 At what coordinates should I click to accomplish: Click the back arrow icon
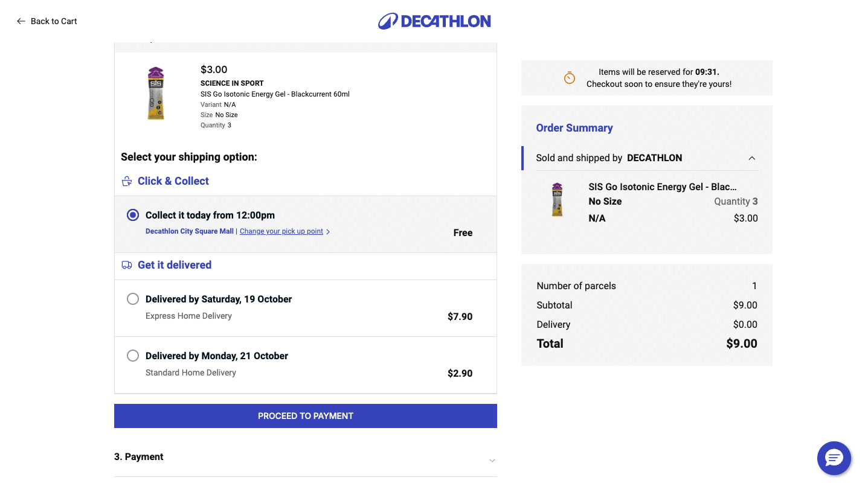click(21, 21)
